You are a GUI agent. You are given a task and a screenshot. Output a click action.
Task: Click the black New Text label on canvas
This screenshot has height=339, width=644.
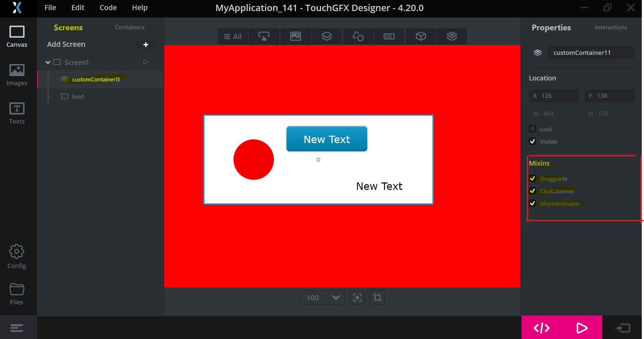379,186
